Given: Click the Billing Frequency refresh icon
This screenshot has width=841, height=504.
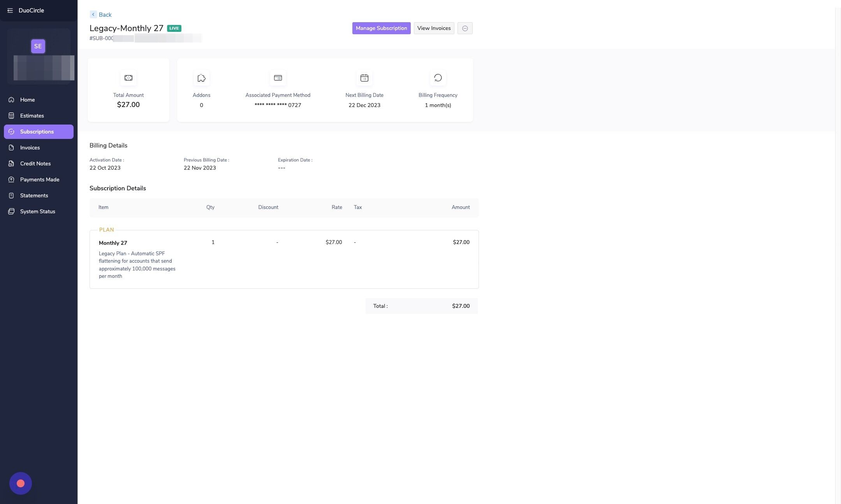Looking at the screenshot, I should tap(438, 78).
